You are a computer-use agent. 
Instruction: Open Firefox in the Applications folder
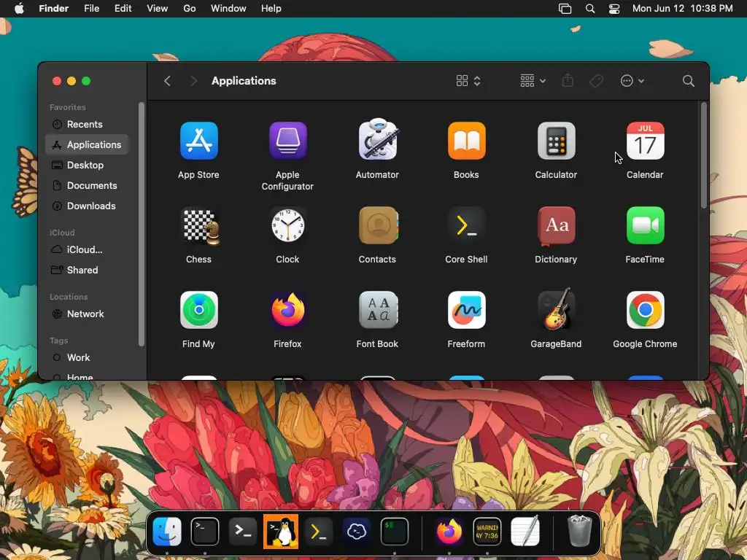287,310
